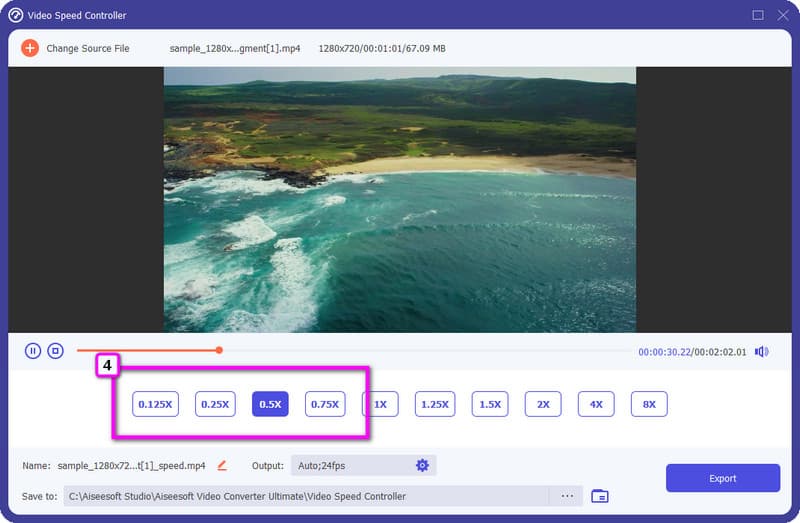Select the 1.5X speed option
This screenshot has width=800, height=523.
click(490, 404)
